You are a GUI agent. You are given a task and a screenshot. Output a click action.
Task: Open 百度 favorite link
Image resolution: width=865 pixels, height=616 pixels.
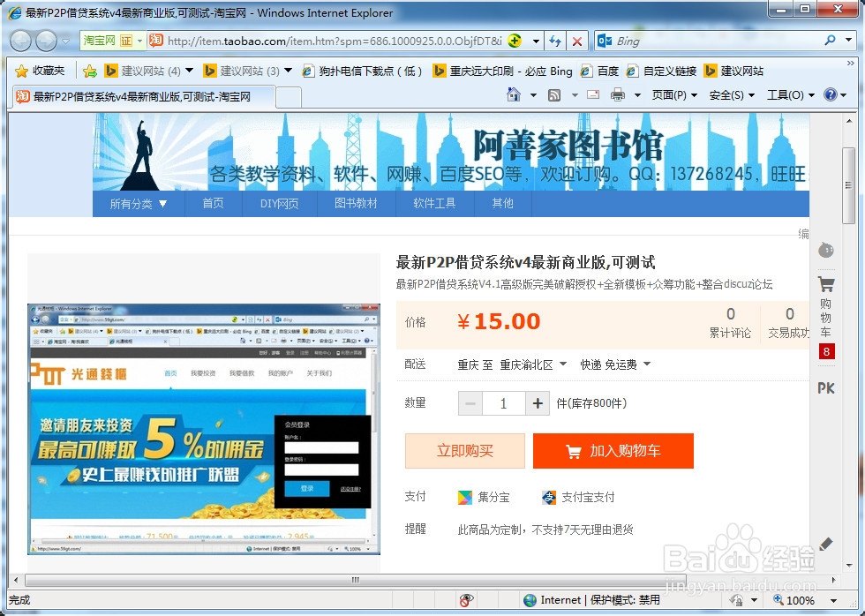[x=600, y=71]
